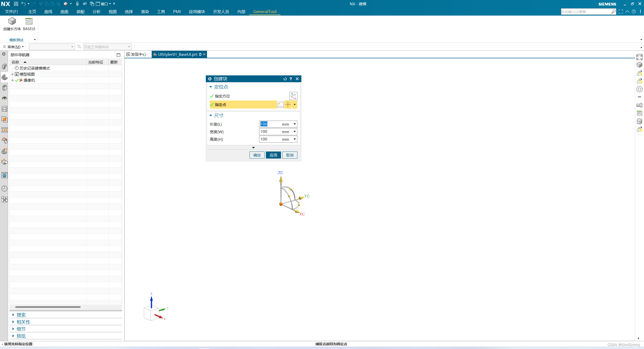Click the 应用 button

click(x=273, y=155)
